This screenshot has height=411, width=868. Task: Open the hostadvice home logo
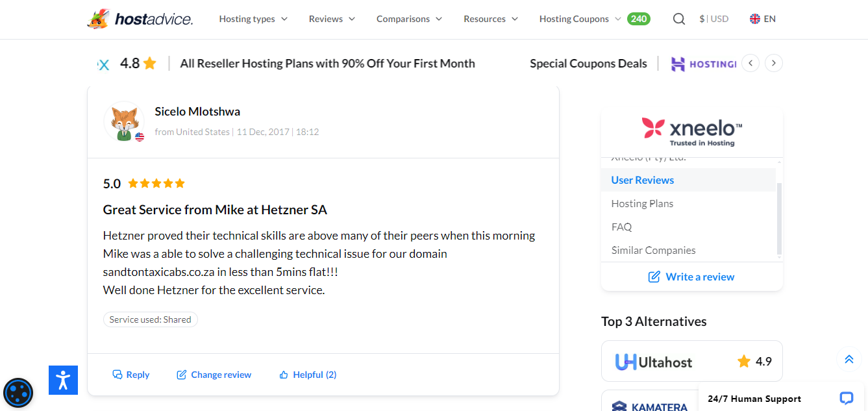pyautogui.click(x=140, y=19)
